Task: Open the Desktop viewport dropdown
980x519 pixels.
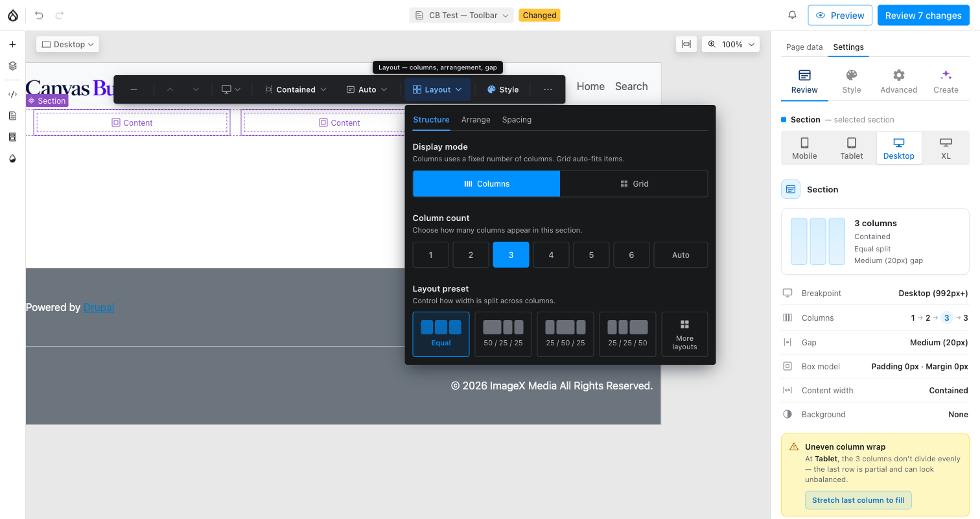Action: [68, 44]
